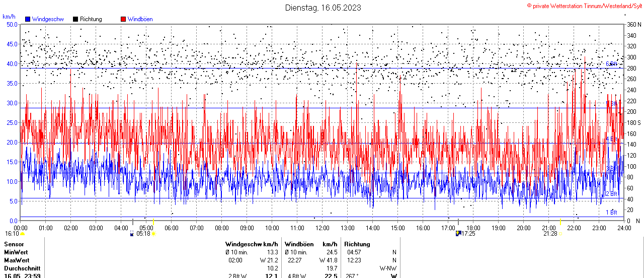
Task: Click the average wind speed value 10.2
Action: pos(272,268)
